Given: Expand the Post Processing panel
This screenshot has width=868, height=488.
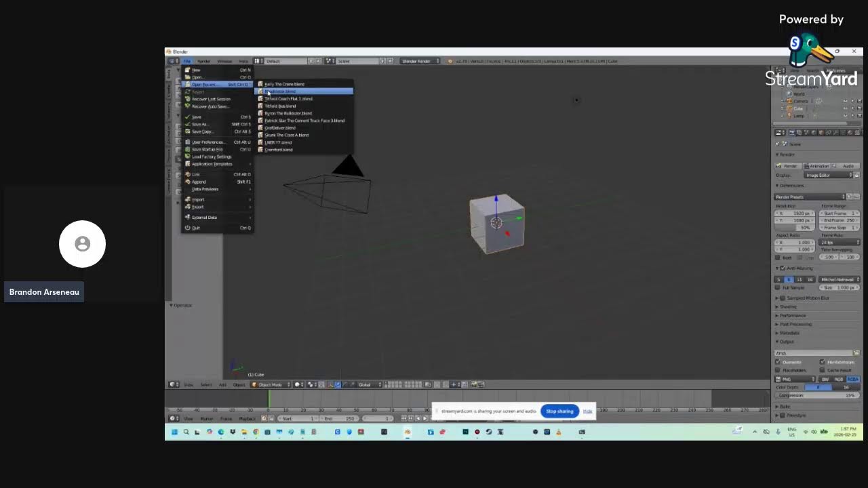Looking at the screenshot, I should (x=795, y=324).
